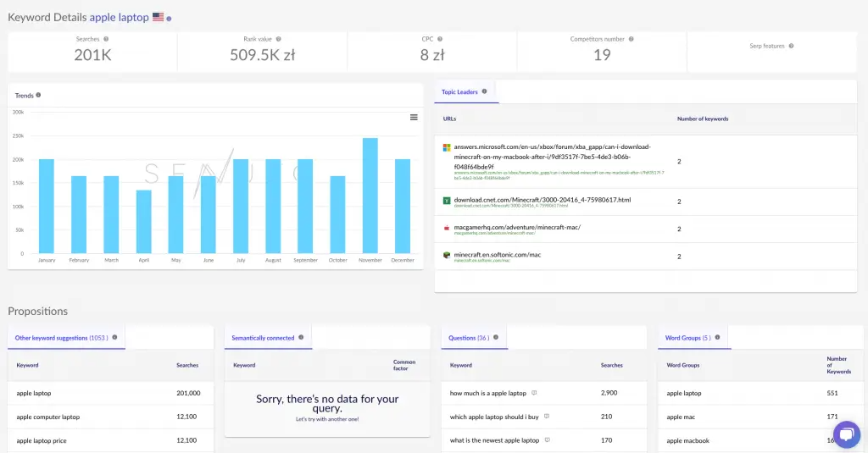Screen dimensions: 868x453
Task: Click comment icon beside 'what is the newest apple laptop'
Action: click(547, 440)
